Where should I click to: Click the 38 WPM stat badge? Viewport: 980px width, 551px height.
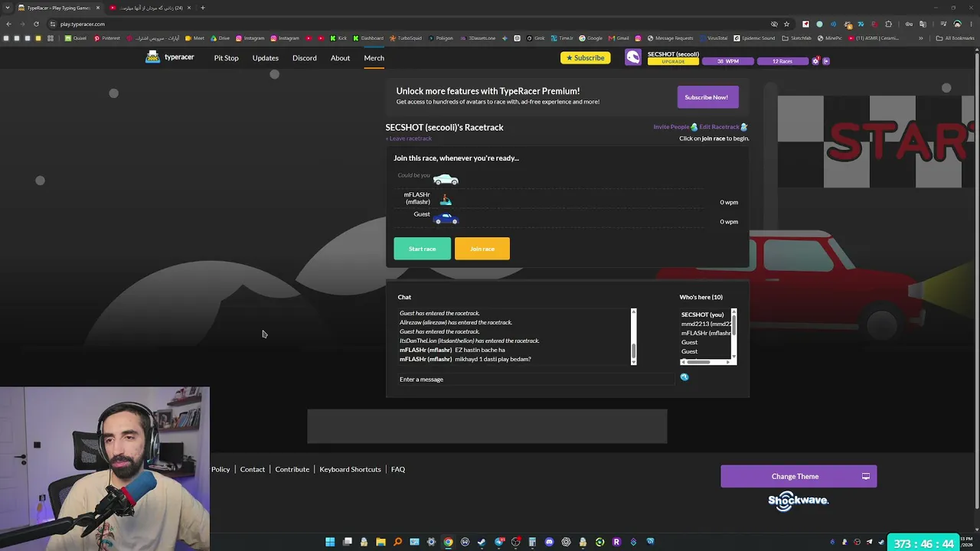pos(727,61)
